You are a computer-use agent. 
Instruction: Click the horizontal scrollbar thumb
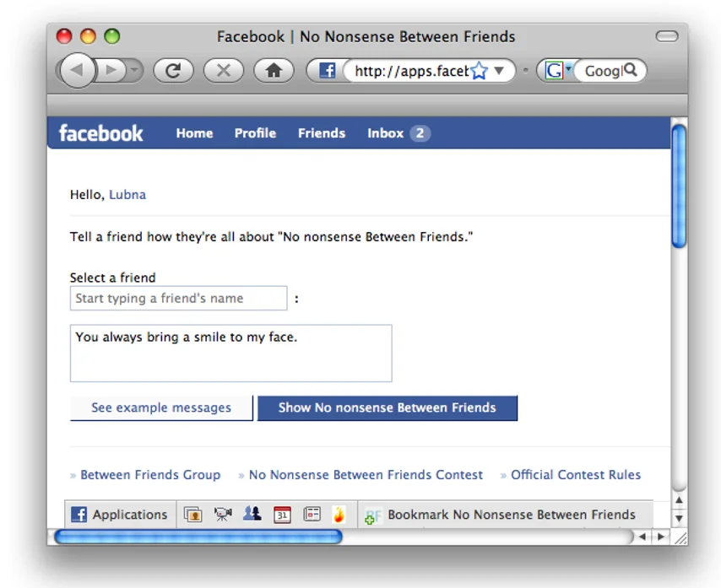(x=198, y=537)
